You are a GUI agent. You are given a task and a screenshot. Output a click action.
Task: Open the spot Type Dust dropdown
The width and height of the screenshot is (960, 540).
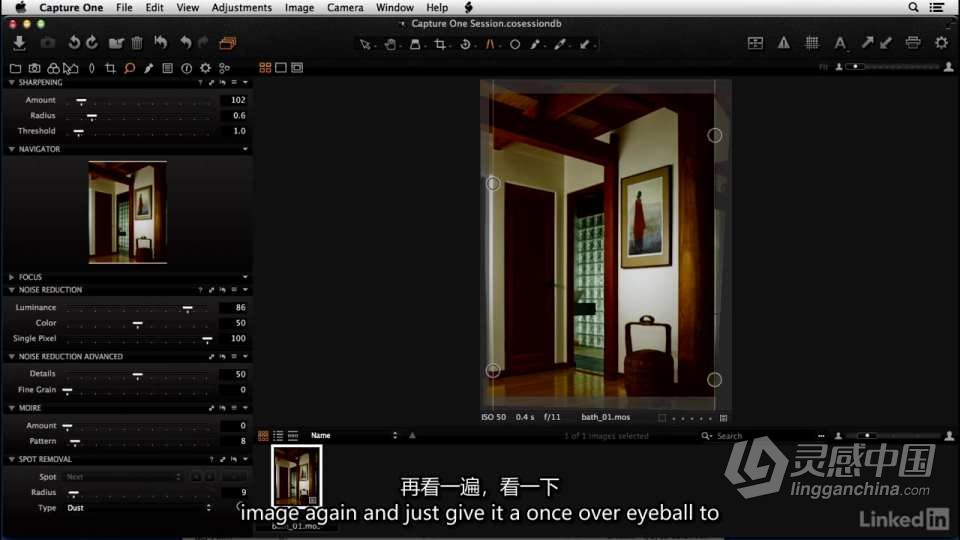[138, 508]
